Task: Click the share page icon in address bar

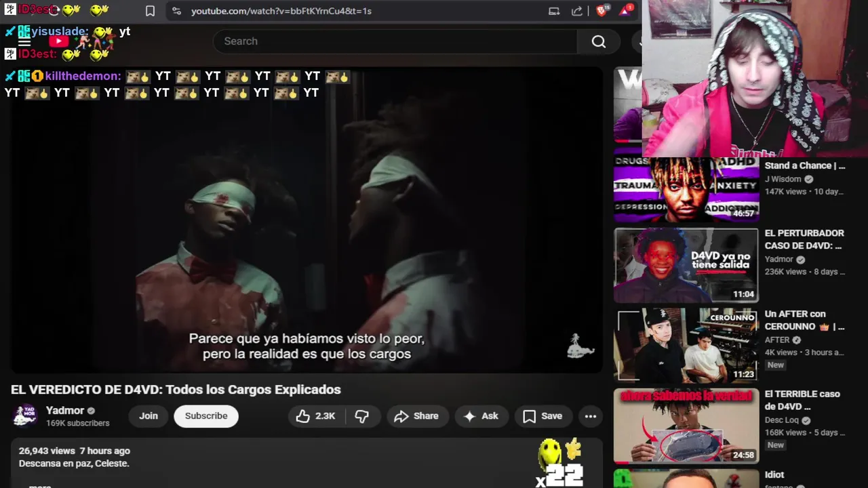Action: [x=577, y=11]
